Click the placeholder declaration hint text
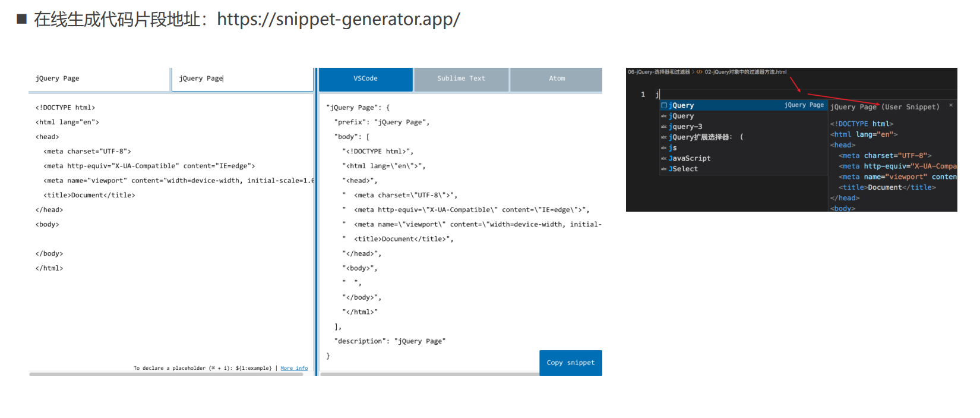Viewport: 980px width, 418px height. pyautogui.click(x=203, y=368)
